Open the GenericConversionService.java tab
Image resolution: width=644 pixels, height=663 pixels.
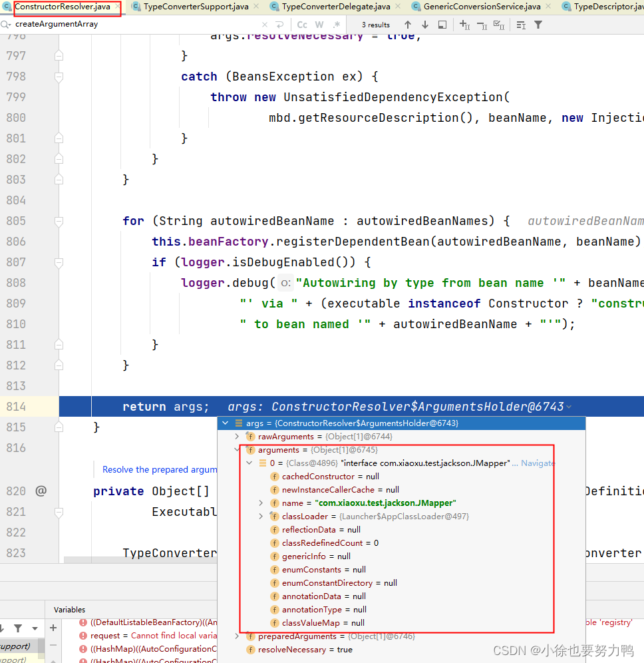(x=482, y=7)
